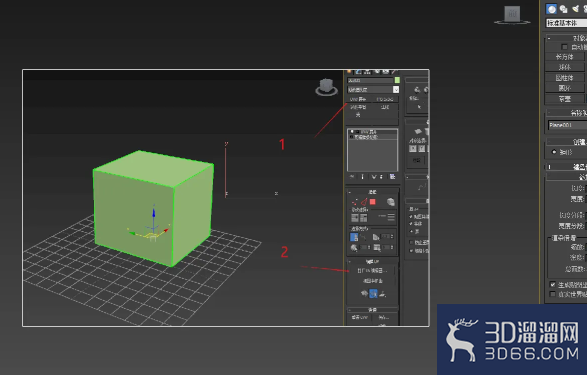587x375 pixels.
Task: Click the 圆环 (Torus) button
Action: [x=565, y=88]
